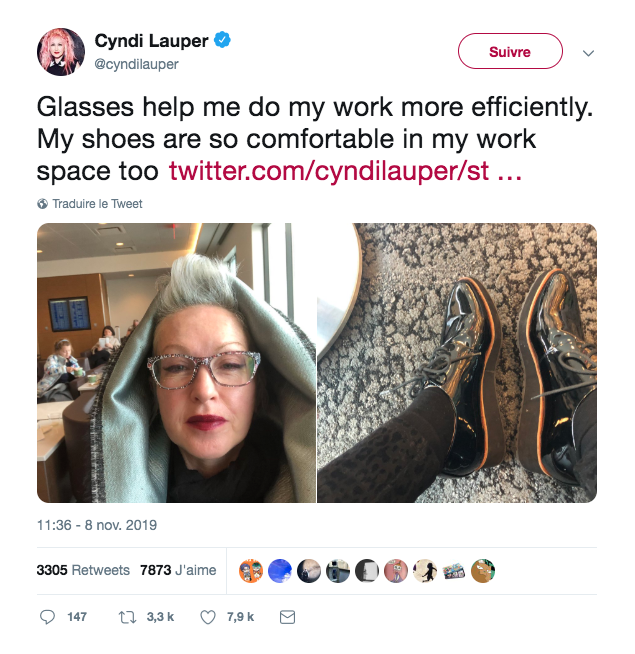
Task: Open the tweet's left photo
Action: point(176,362)
